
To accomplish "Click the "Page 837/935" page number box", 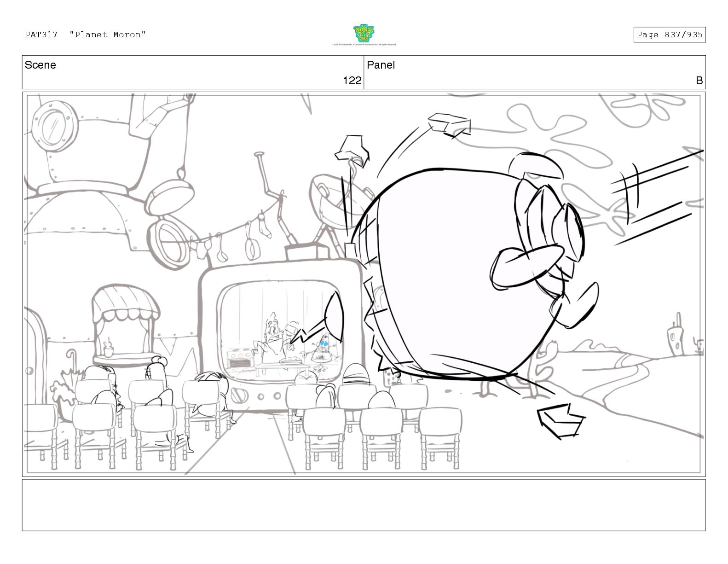I will point(670,35).
